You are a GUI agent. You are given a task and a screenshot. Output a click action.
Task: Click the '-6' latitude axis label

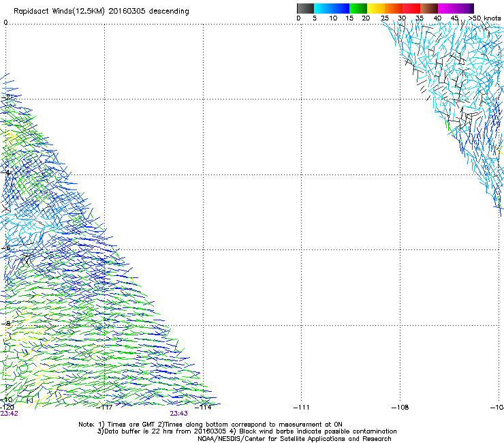coord(5,248)
